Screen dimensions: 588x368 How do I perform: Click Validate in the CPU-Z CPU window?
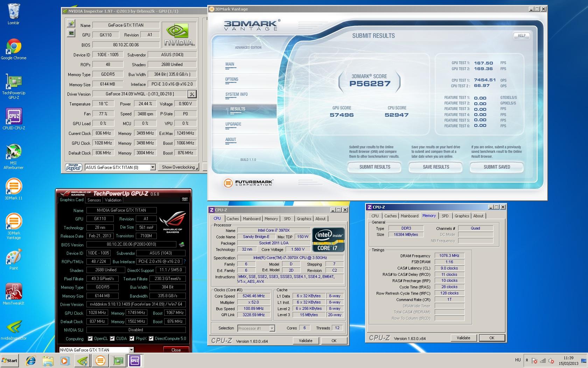(x=306, y=341)
